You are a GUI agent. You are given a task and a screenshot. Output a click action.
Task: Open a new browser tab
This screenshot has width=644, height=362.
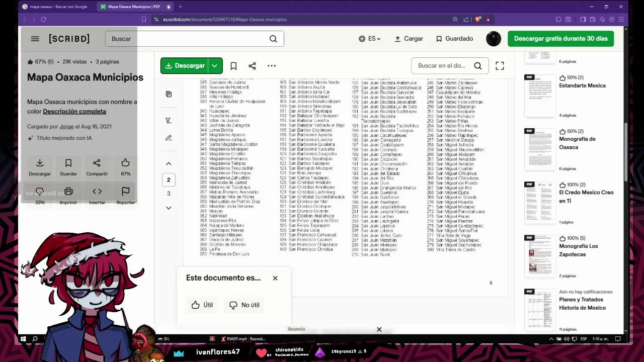180,7
